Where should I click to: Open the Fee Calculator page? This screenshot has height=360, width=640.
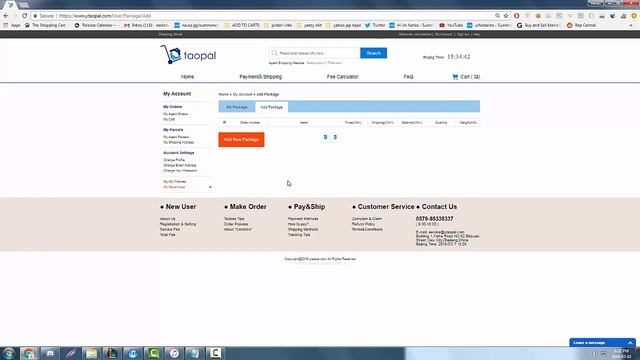tap(342, 77)
